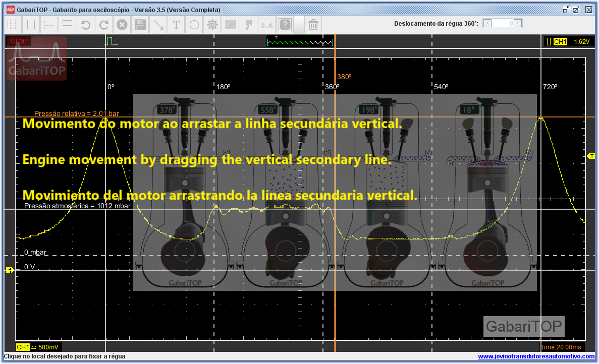The height and width of the screenshot is (364, 599).
Task: Select the solid horizontal lines tool
Action: tap(67, 25)
